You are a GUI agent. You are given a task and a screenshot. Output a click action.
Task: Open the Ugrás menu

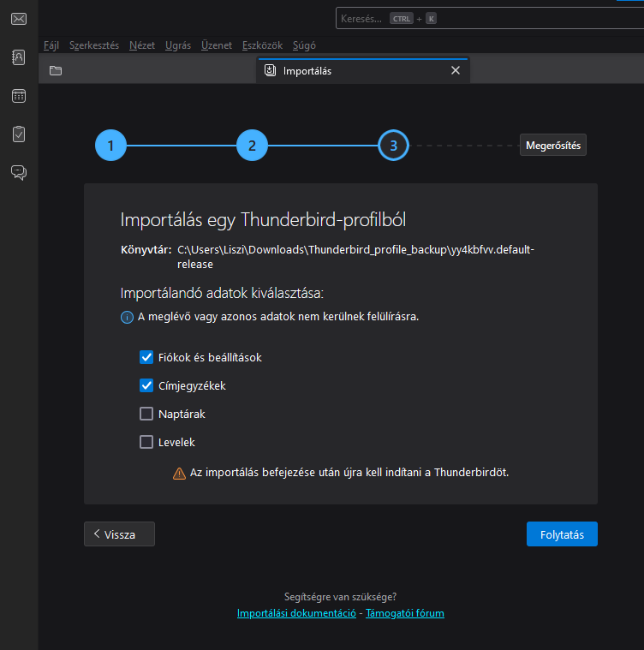[x=178, y=45]
